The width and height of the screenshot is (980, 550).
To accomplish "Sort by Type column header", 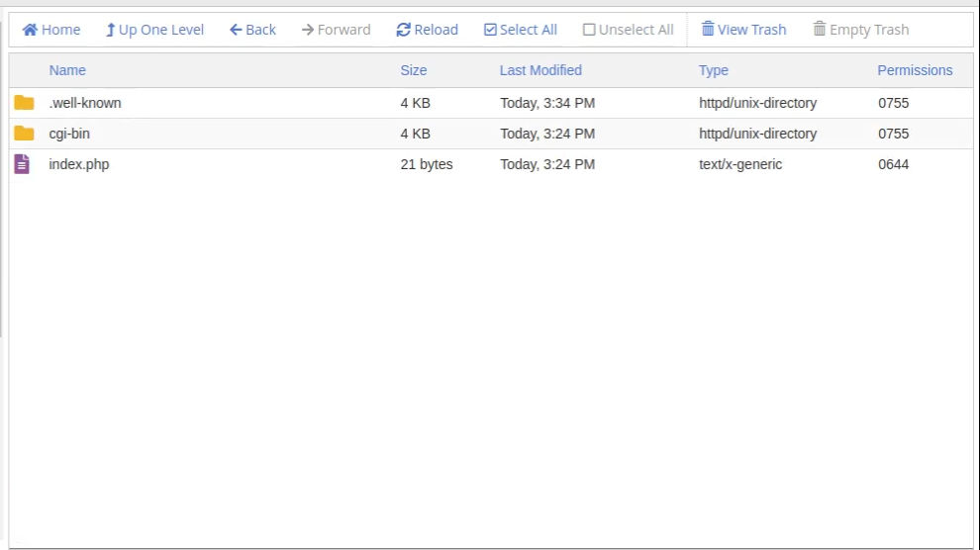I will click(x=713, y=70).
